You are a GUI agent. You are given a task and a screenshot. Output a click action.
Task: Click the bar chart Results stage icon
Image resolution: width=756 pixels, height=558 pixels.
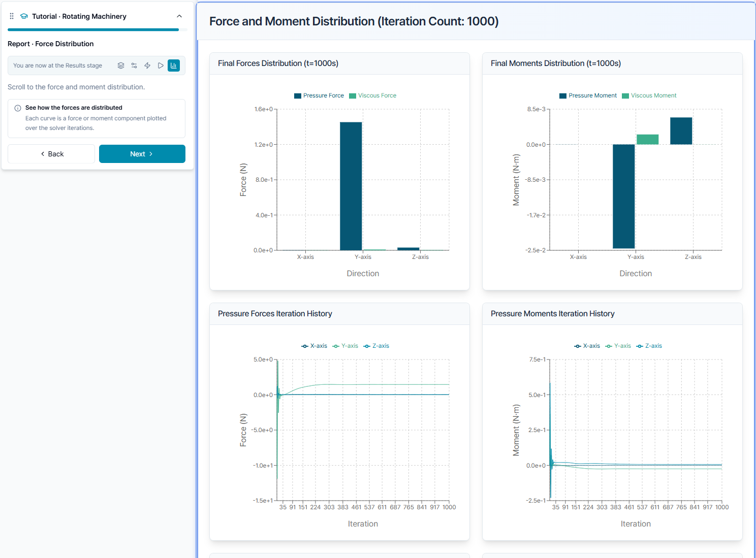pos(174,65)
